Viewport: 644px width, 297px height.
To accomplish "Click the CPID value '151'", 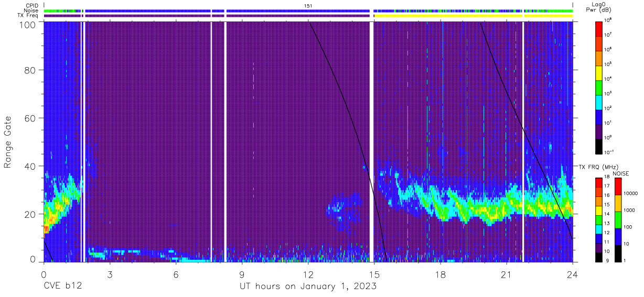I will point(308,6).
